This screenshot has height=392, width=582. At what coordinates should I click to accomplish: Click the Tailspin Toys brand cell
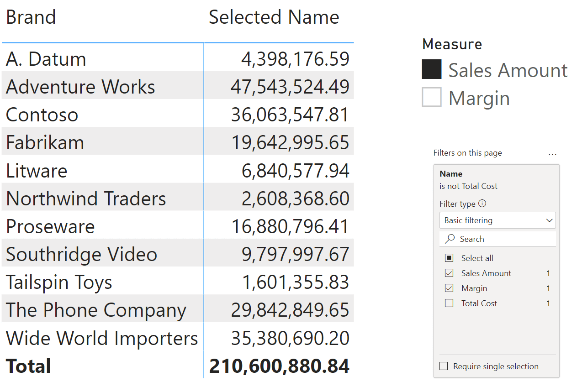[x=59, y=282]
